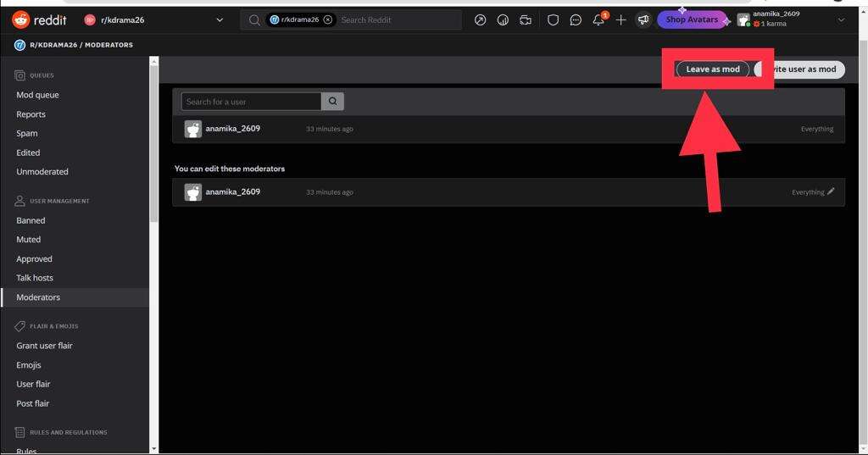Open Post flair settings
868x455 pixels.
33,403
